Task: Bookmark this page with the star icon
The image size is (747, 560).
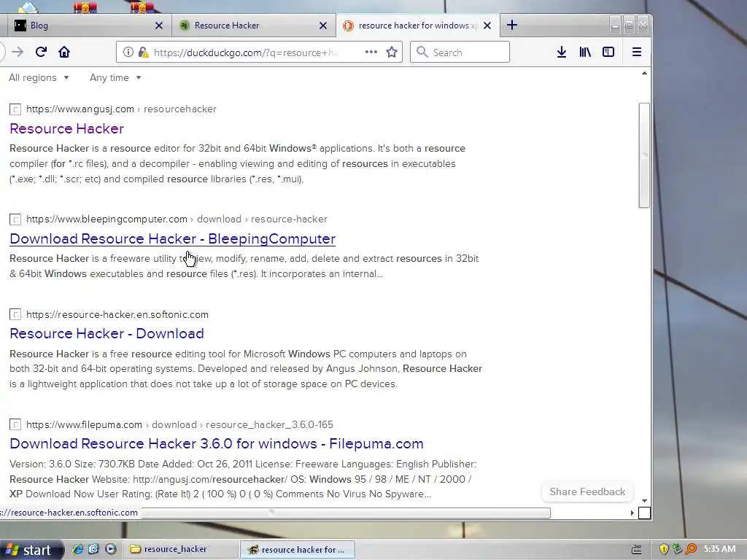Action: pos(392,52)
